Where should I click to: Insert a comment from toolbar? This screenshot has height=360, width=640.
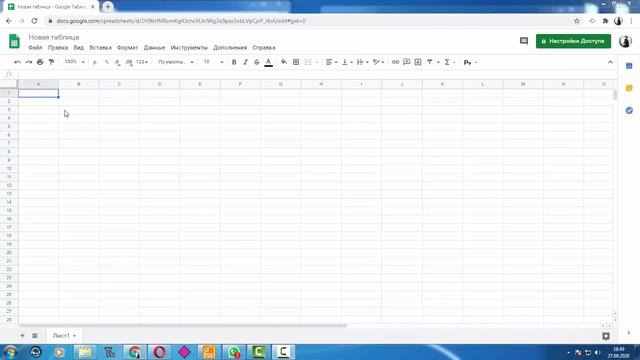pos(407,62)
